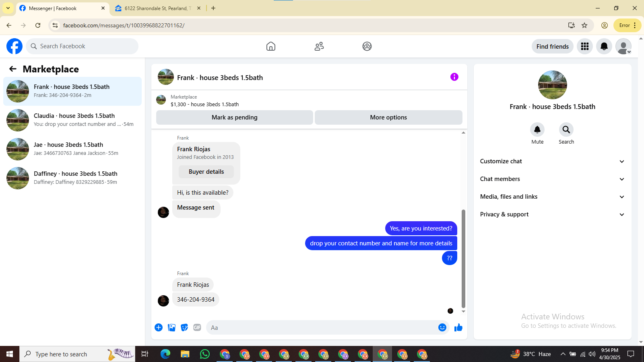Image resolution: width=644 pixels, height=362 pixels.
Task: Open Buyer details for Frank Riojas
Action: coord(206,172)
